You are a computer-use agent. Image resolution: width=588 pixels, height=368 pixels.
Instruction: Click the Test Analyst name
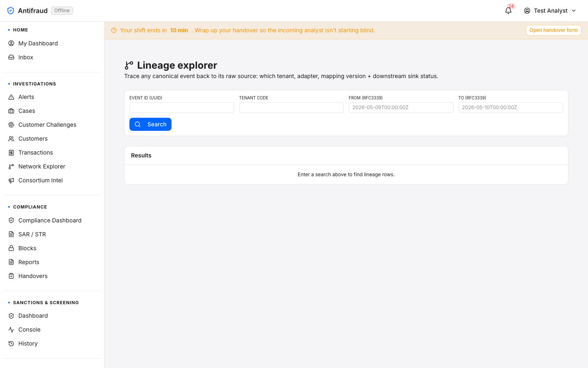coord(550,11)
